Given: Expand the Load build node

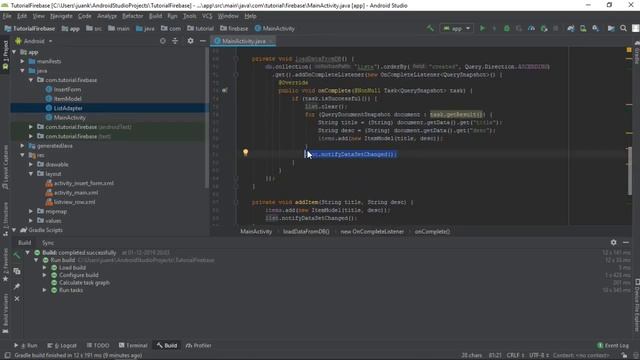Looking at the screenshot, I should click(44, 268).
